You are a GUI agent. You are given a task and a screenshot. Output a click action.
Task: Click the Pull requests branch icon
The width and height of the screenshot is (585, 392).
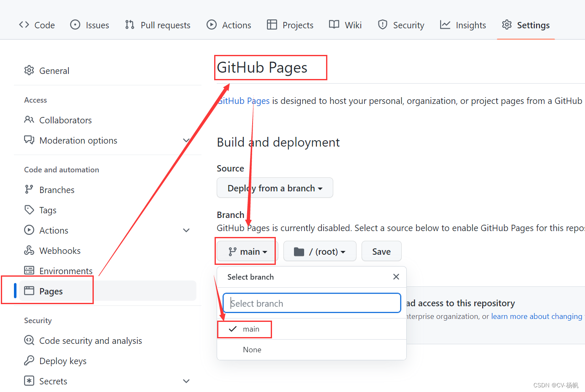tap(130, 25)
